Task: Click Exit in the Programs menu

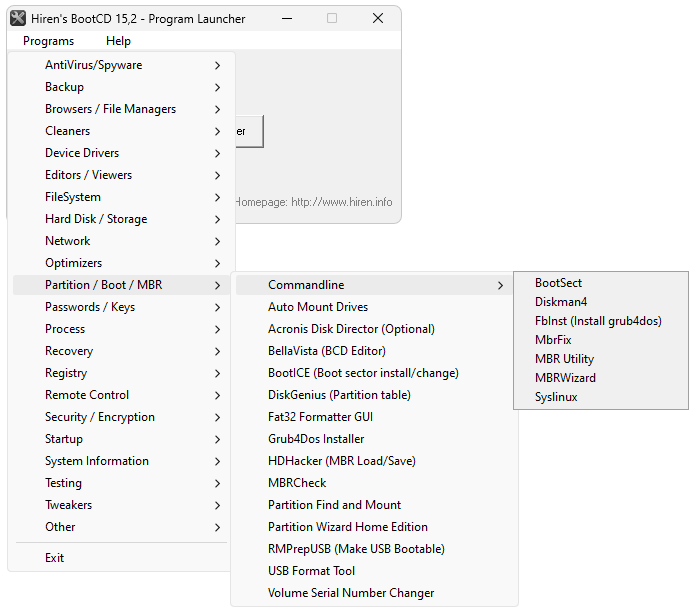Action: 55,558
